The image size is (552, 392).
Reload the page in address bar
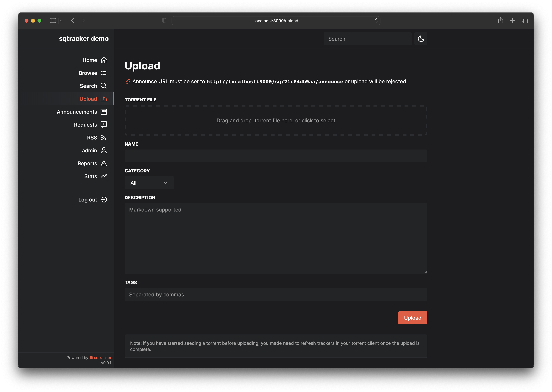(x=376, y=21)
